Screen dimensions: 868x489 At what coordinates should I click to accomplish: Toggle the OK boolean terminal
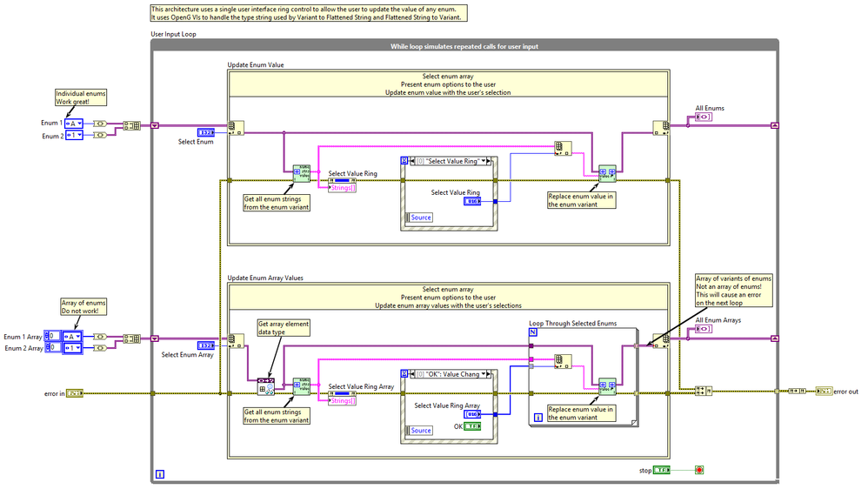471,426
